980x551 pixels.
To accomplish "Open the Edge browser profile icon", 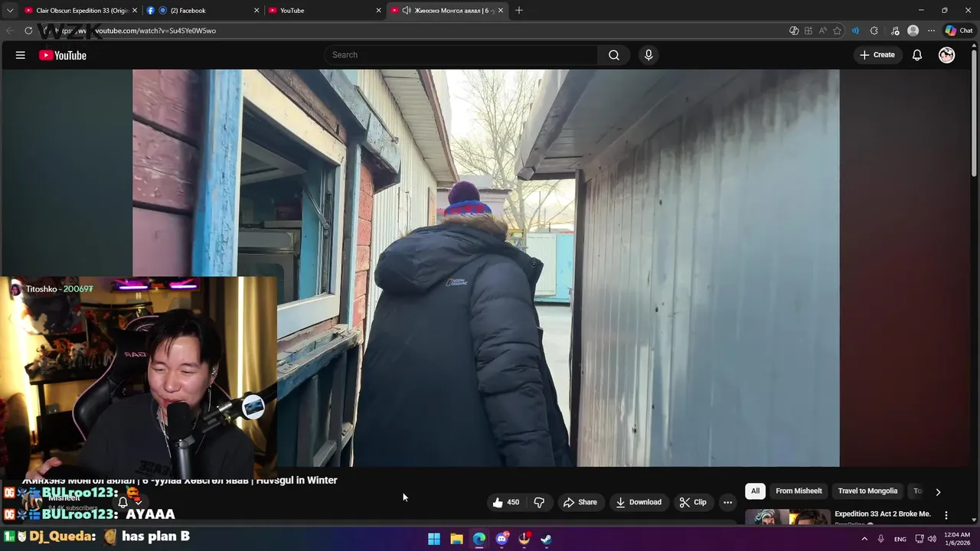I will coord(913,31).
